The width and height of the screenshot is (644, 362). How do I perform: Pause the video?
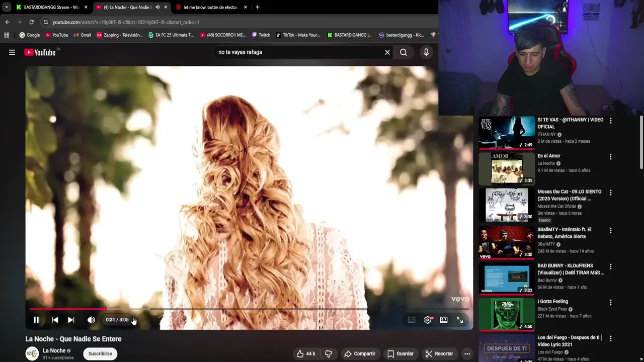[36, 320]
